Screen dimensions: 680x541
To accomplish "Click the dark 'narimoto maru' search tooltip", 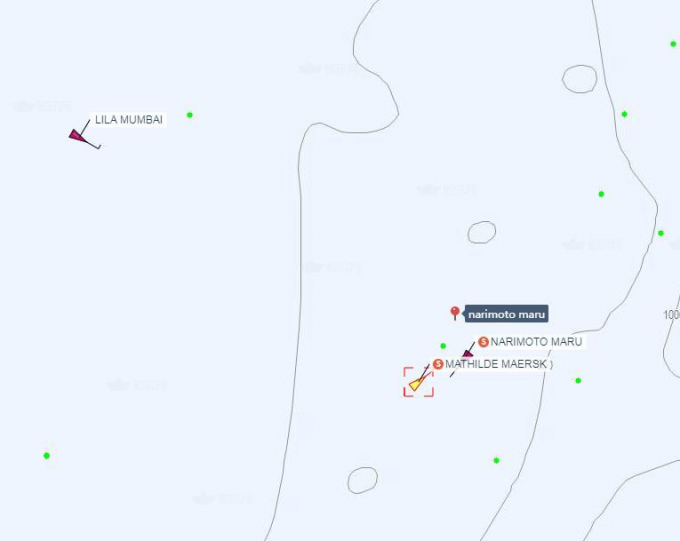I will pos(506,314).
